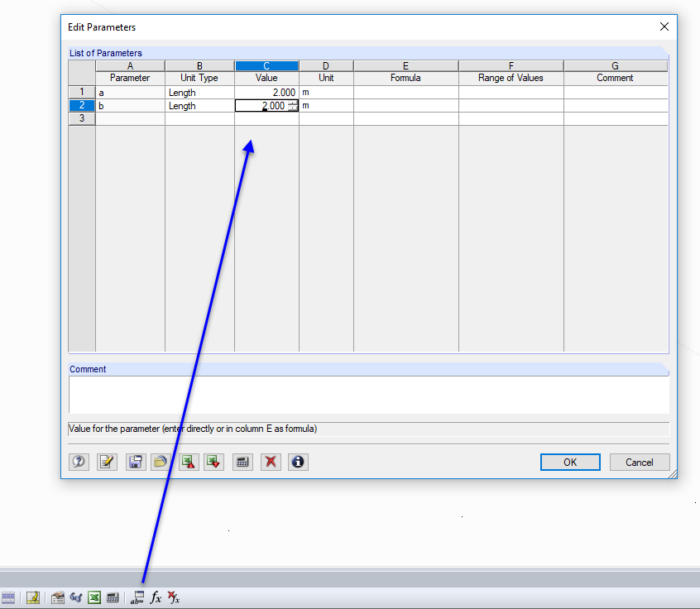Increase parameter b value using the spinner arrow
700x609 pixels.
293,103
